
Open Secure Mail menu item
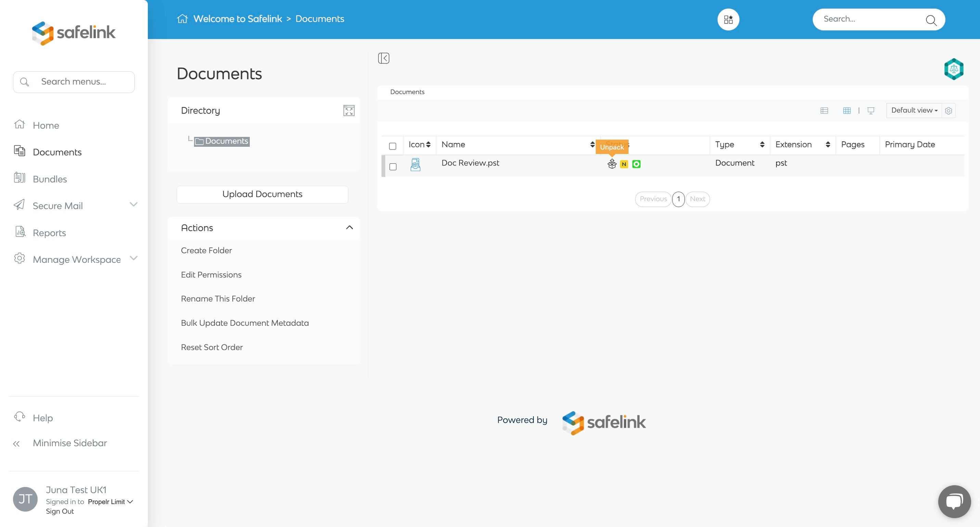pos(58,206)
